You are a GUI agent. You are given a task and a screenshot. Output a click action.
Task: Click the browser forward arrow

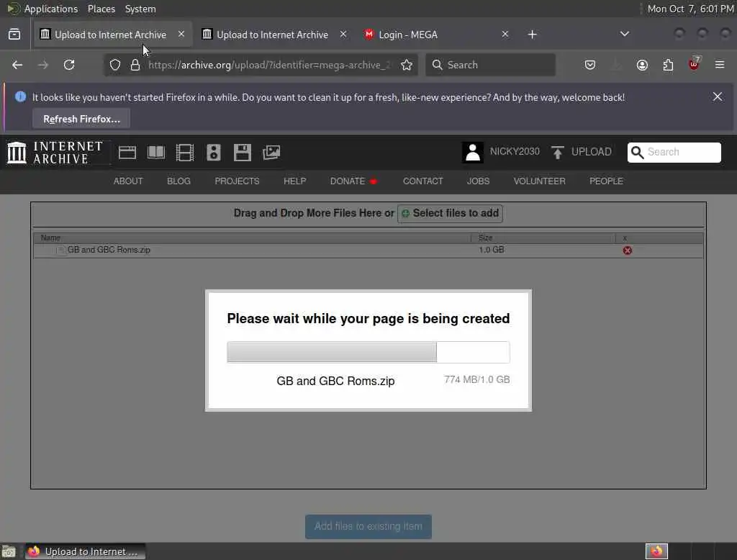click(x=43, y=65)
